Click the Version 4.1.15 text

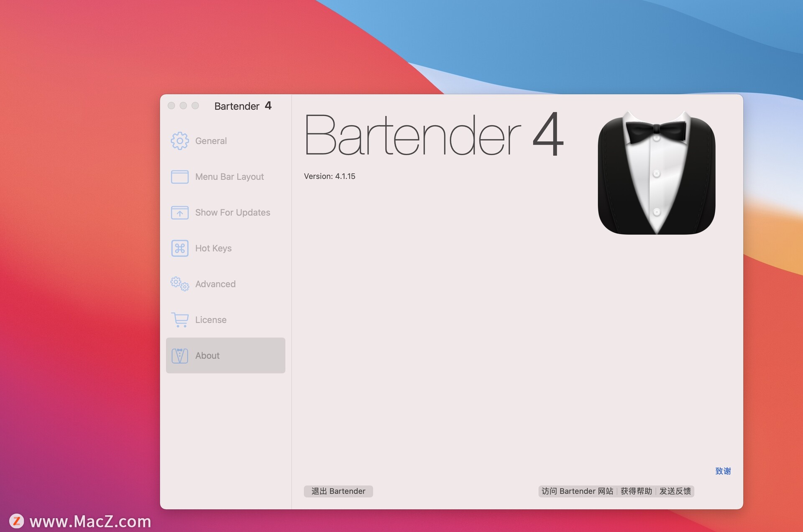point(330,176)
